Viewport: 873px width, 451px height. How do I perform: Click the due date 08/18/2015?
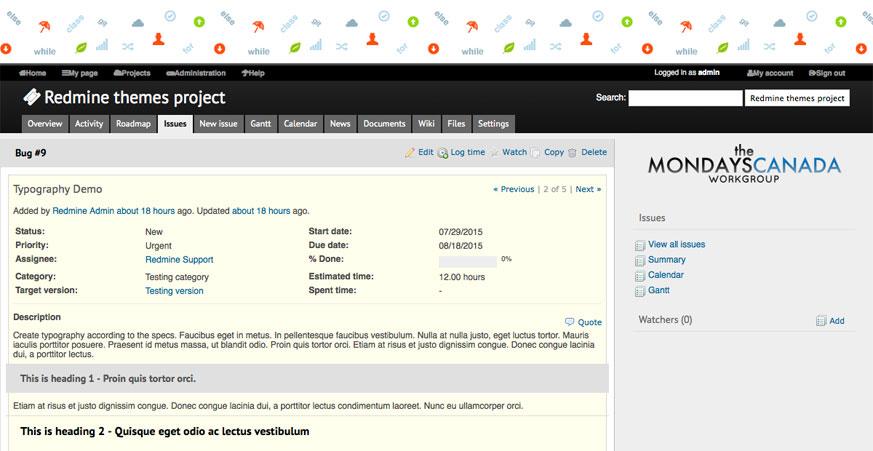[460, 246]
